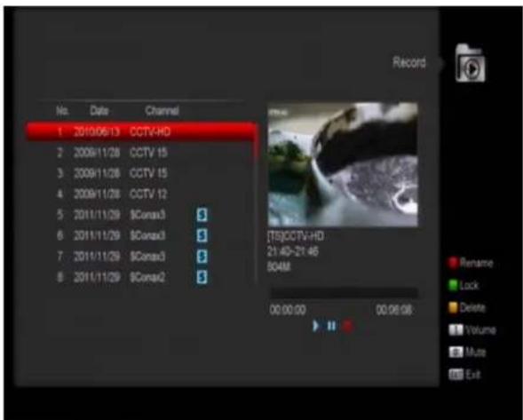Click the Date column header
The image size is (523, 420).
point(99,110)
